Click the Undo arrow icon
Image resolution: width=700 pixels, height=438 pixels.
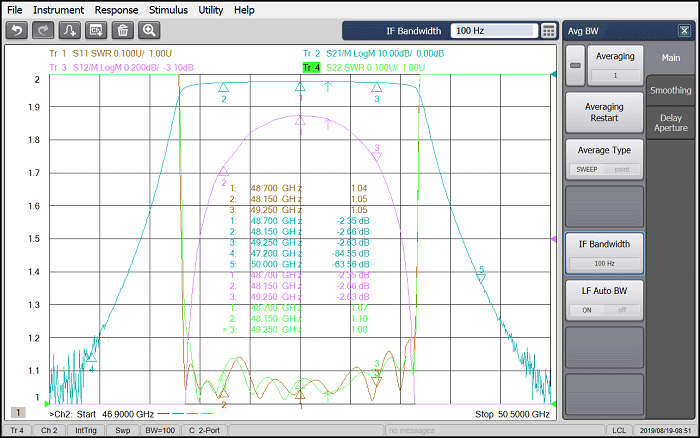point(17,30)
